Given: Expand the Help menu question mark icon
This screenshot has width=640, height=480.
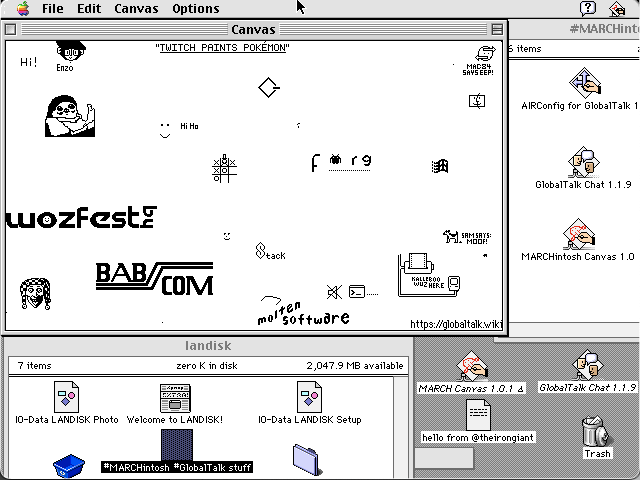Looking at the screenshot, I should pos(588,8).
